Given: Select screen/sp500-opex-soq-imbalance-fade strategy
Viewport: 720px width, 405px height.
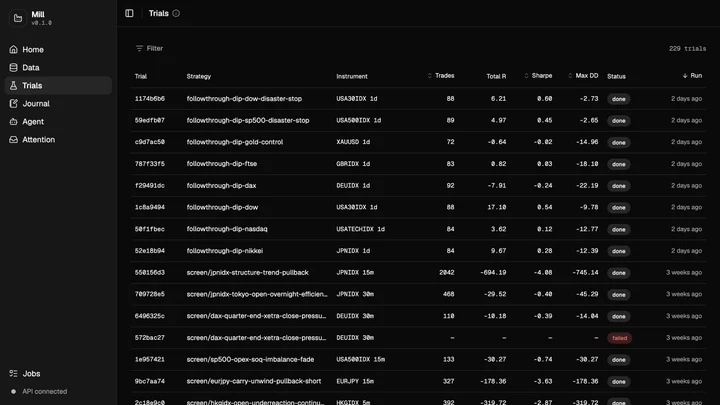Looking at the screenshot, I should [x=250, y=359].
